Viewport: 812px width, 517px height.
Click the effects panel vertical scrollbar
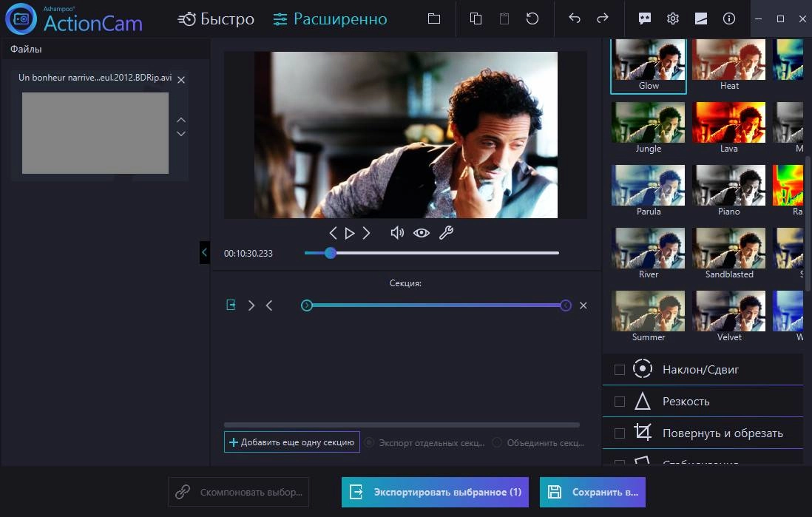coord(808,223)
